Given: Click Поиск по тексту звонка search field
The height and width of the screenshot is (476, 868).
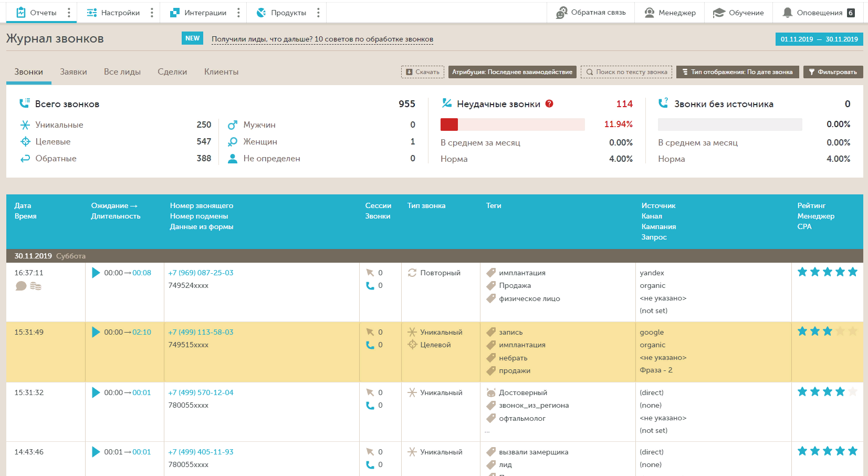Looking at the screenshot, I should pyautogui.click(x=626, y=72).
